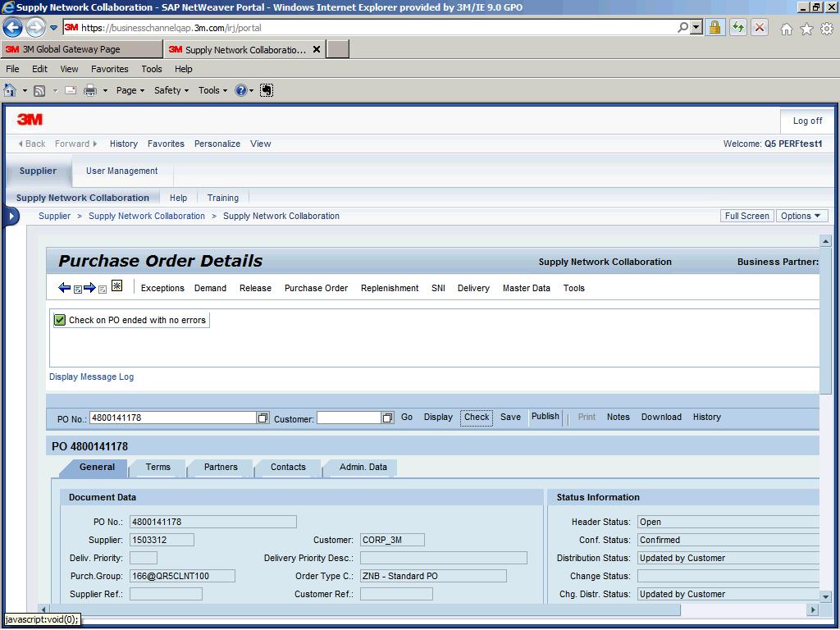Click the security lock icon in address bar
This screenshot has width=840, height=630.
tap(714, 27)
